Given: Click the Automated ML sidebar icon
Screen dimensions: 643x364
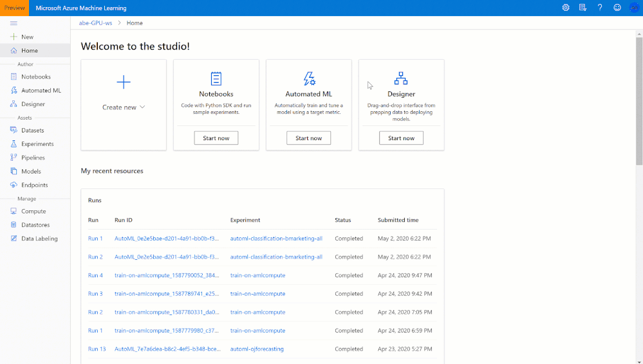Looking at the screenshot, I should [x=14, y=90].
